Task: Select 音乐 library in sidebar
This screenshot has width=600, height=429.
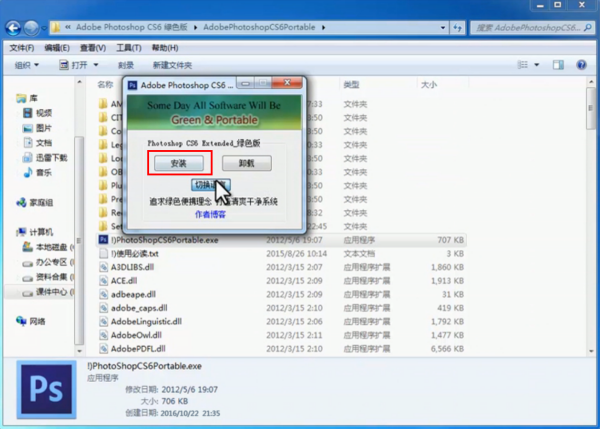Action: [38, 173]
